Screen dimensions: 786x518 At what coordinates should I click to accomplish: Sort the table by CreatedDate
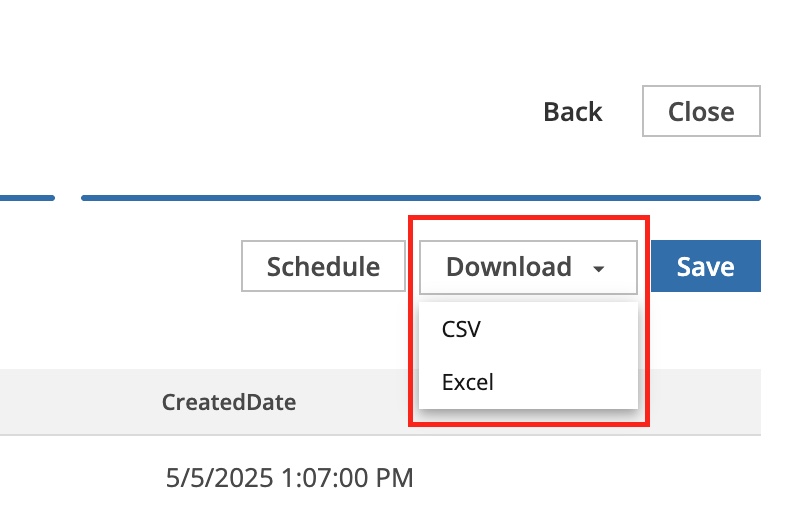tap(229, 402)
